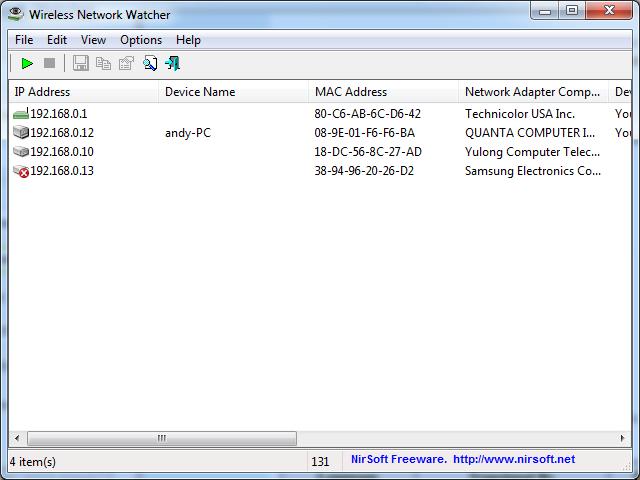Click the Exit door toolbar icon
The width and height of the screenshot is (640, 480).
pos(172,64)
